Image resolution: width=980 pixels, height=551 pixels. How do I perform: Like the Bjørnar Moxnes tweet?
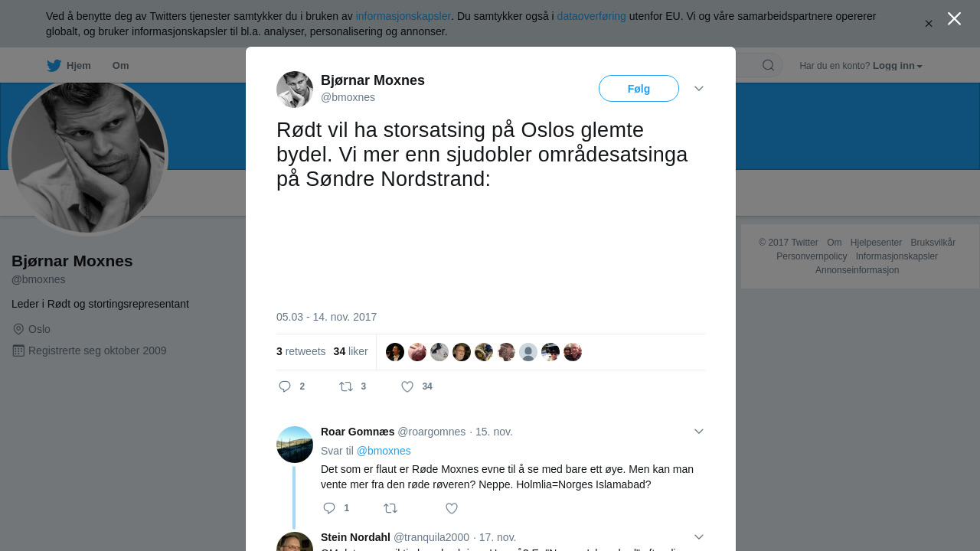[408, 386]
